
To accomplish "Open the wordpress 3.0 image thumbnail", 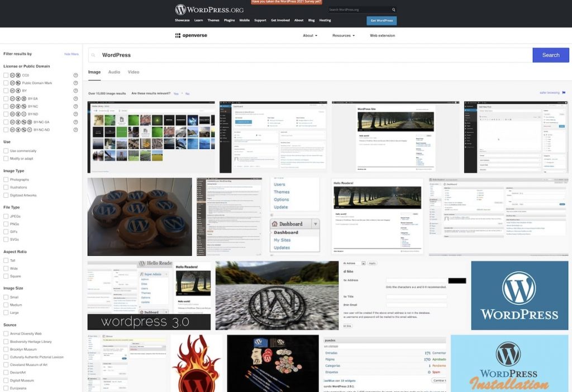I will (x=149, y=295).
